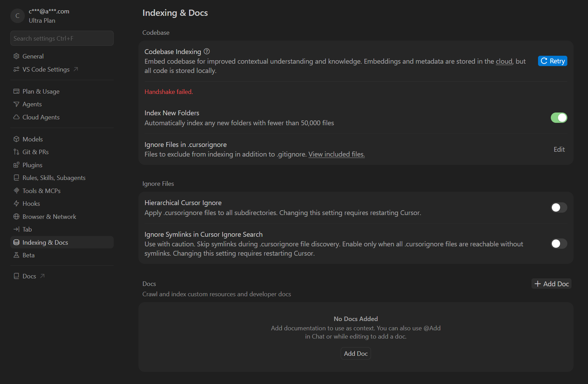588x384 pixels.
Task: Focus the Search settings field
Action: pyautogui.click(x=62, y=38)
